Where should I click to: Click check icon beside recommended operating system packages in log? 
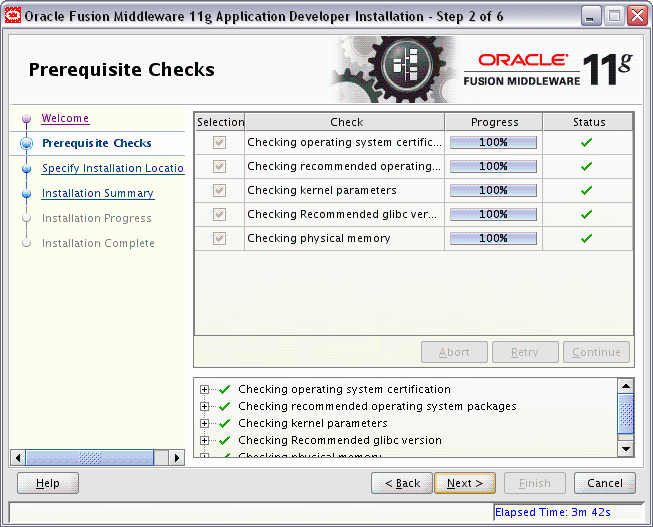(x=224, y=406)
